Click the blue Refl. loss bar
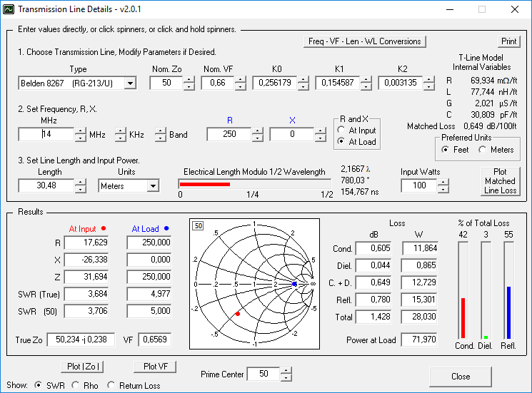The image size is (532, 393). pos(508,312)
